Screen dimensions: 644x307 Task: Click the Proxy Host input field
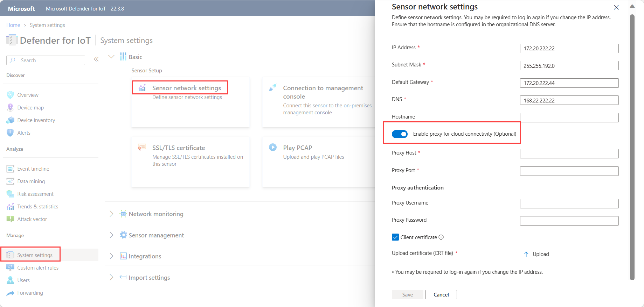tap(569, 153)
